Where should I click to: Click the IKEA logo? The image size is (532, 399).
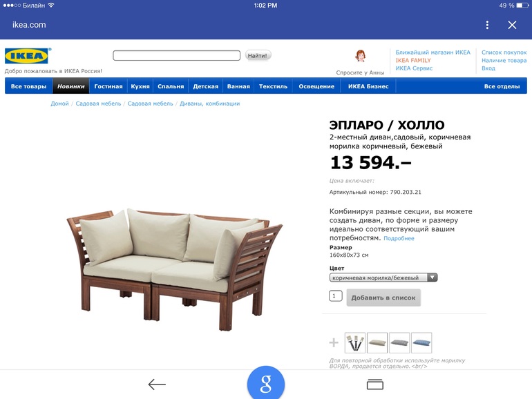27,56
